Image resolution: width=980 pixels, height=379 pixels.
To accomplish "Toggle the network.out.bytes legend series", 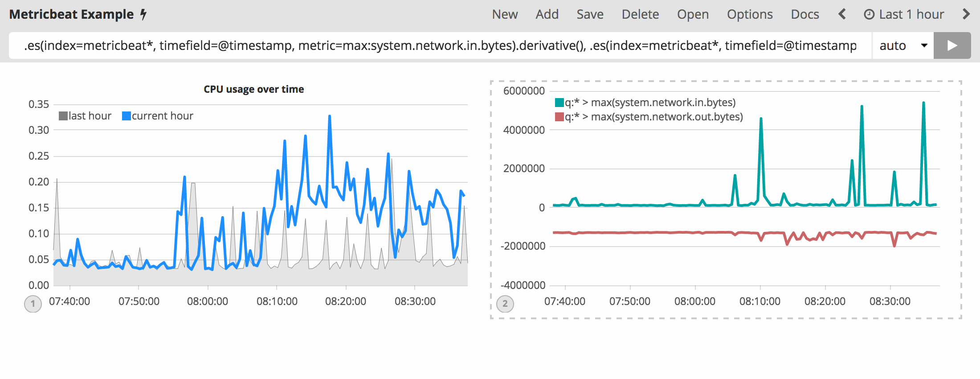I will click(649, 117).
